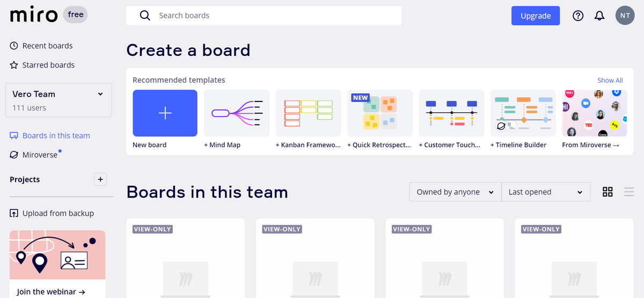Open the Owned by anyone dropdown

click(455, 192)
